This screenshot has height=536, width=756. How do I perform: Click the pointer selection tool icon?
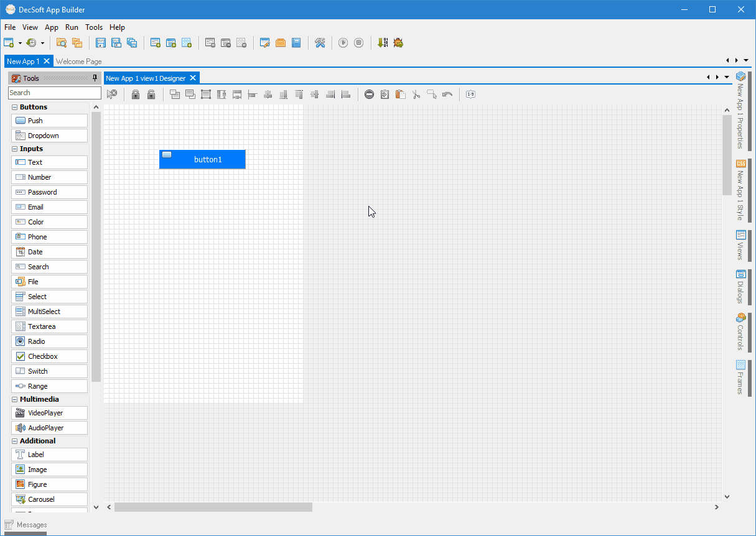112,95
